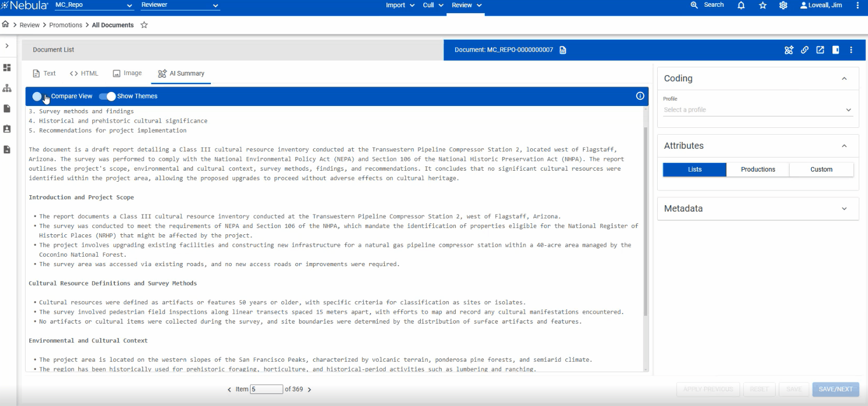Open the kebab menu beside Loveall, Jim
Viewport: 868px width, 406px height.
[x=858, y=5]
